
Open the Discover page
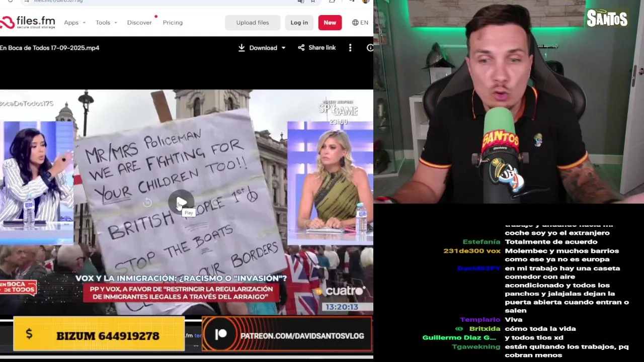pos(139,23)
